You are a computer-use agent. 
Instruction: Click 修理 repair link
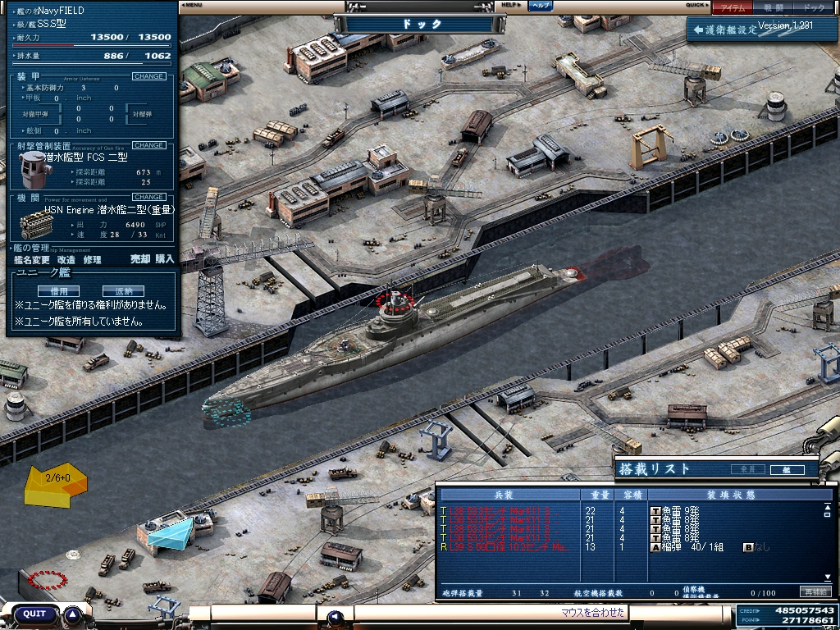pos(92,260)
